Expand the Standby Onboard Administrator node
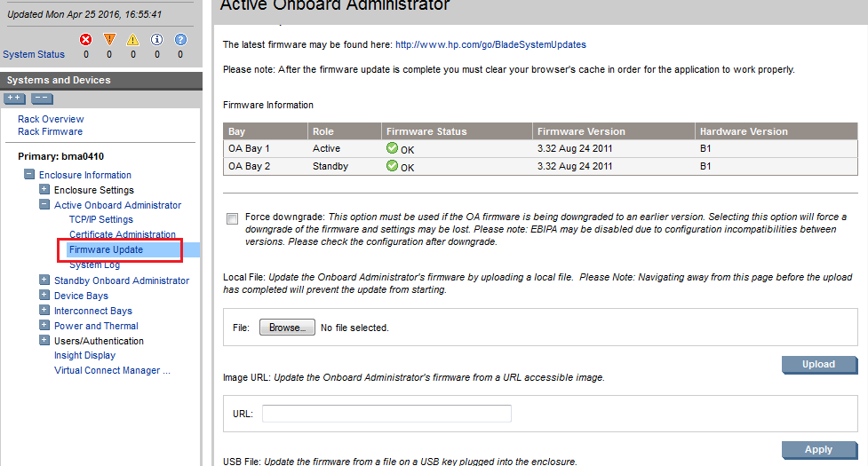The width and height of the screenshot is (868, 466). [x=44, y=280]
